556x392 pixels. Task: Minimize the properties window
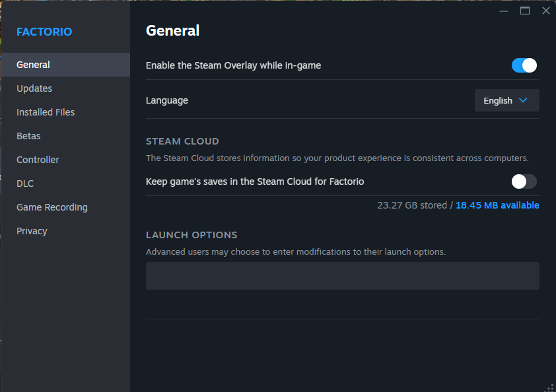[504, 11]
